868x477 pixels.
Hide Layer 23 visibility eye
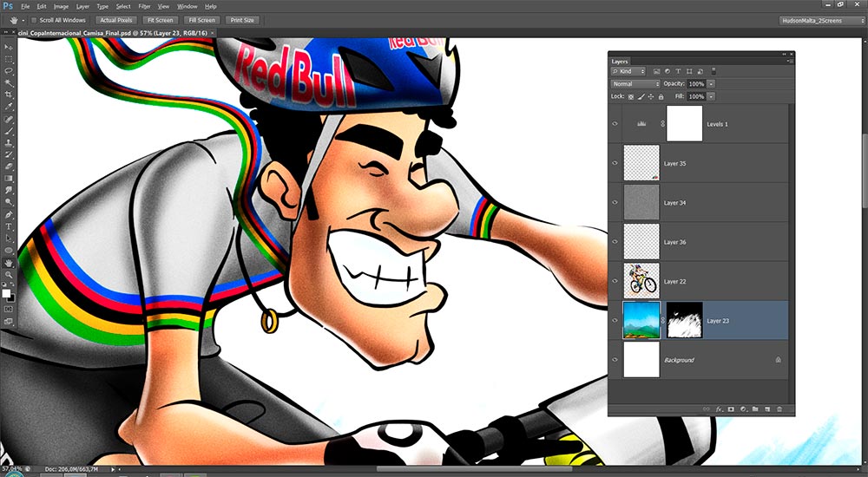tap(615, 320)
